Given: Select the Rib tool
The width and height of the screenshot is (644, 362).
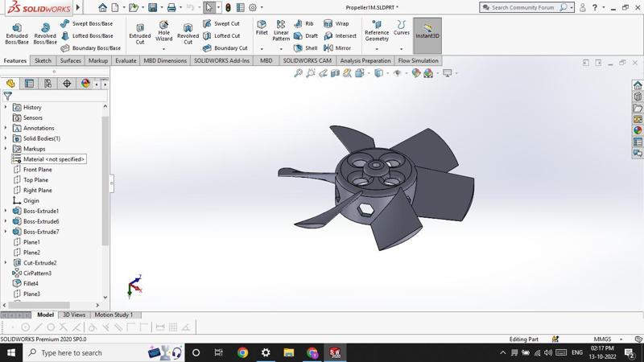Looking at the screenshot, I should click(x=304, y=24).
